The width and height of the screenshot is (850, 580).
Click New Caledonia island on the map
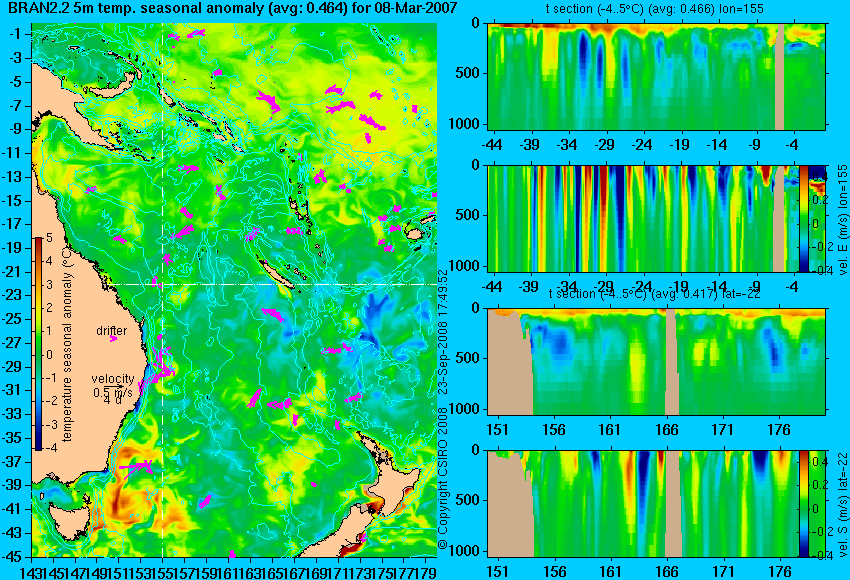(x=278, y=275)
